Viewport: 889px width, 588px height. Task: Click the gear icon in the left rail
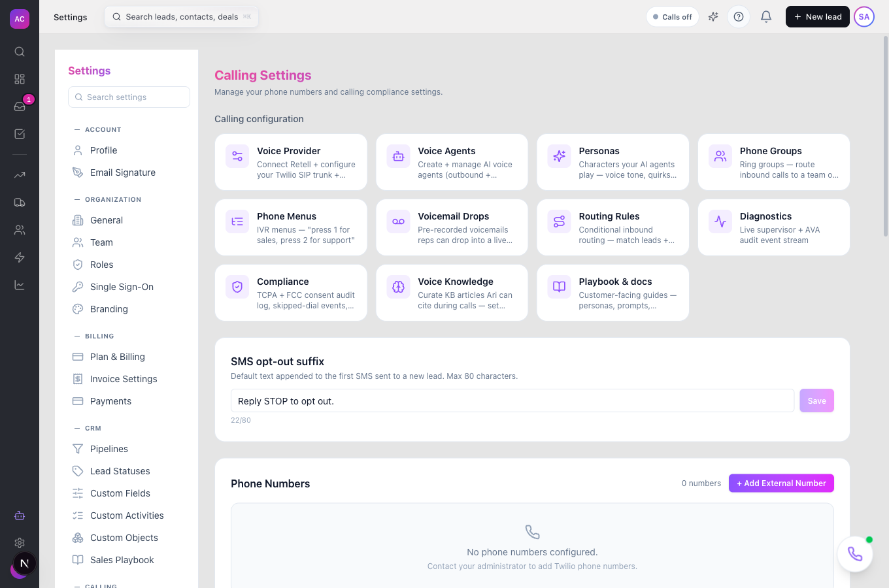click(x=20, y=543)
